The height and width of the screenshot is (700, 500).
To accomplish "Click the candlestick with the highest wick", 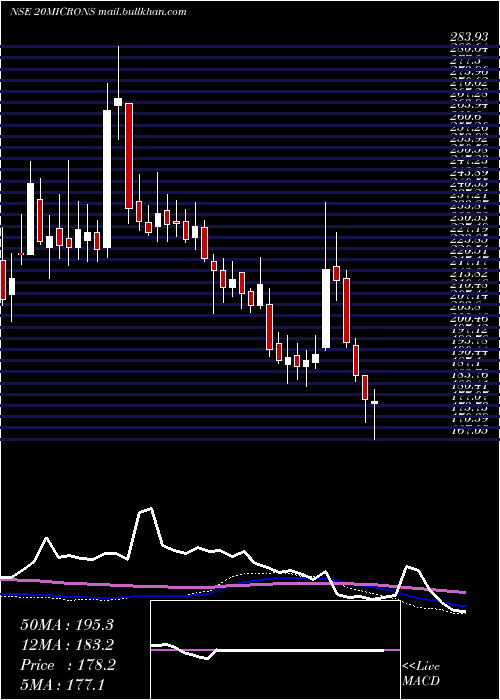I will (118, 102).
